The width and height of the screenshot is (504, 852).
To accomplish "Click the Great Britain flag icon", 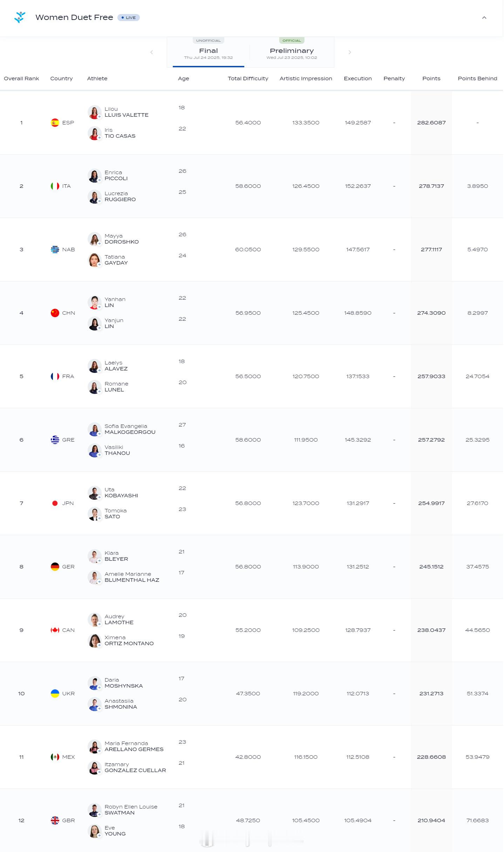I will tap(55, 820).
